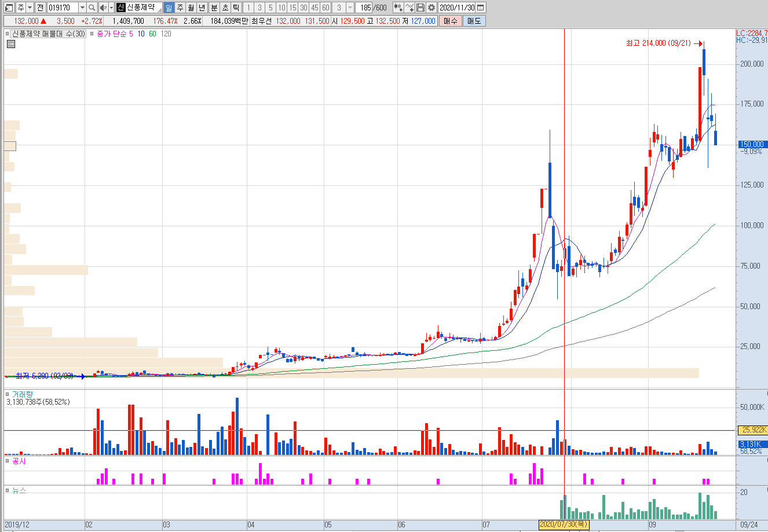Switch to 분 minute chart period
This screenshot has width=768, height=532.
[214, 8]
